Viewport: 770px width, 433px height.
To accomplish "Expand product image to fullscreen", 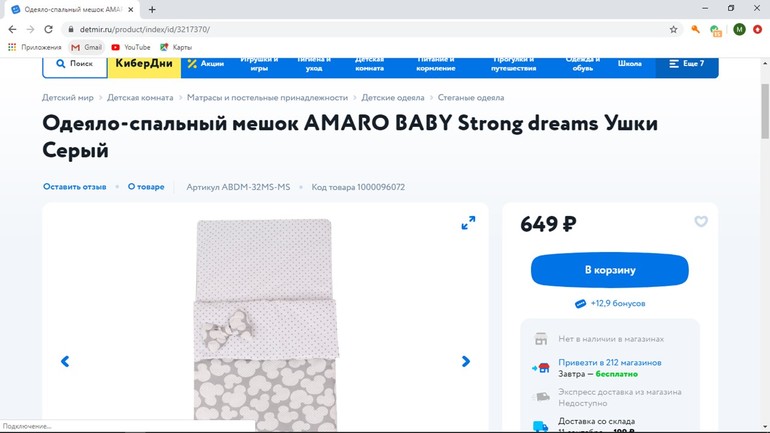I will (x=468, y=223).
